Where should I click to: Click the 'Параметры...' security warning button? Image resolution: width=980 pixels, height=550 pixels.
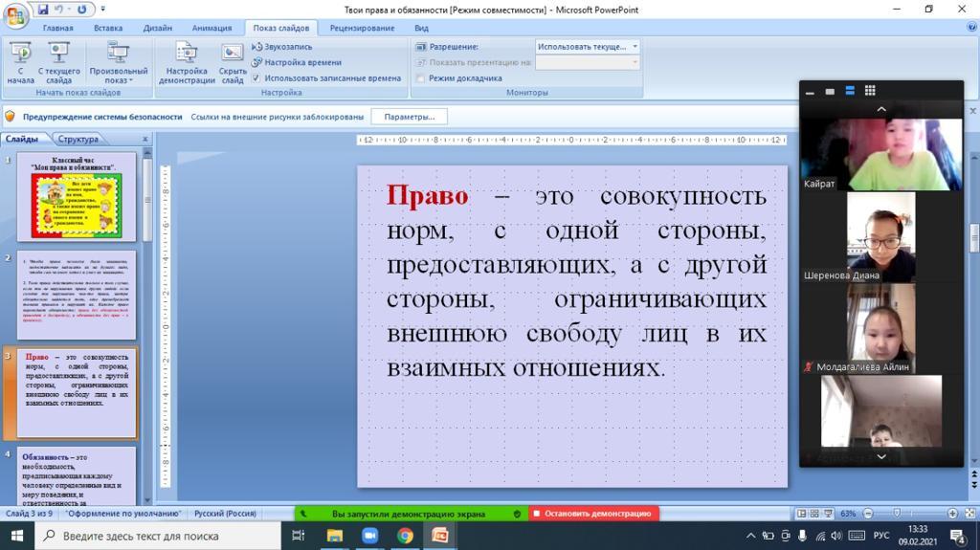(x=409, y=117)
